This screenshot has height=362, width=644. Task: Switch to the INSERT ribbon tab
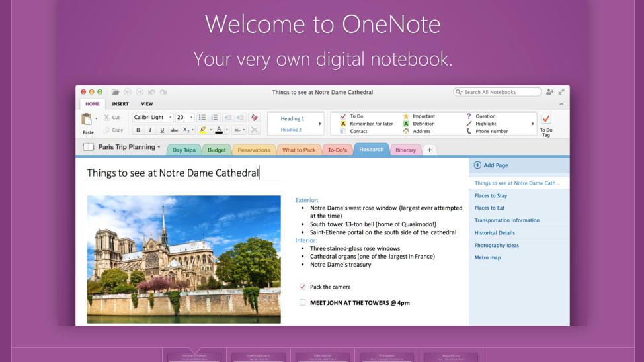(x=120, y=104)
